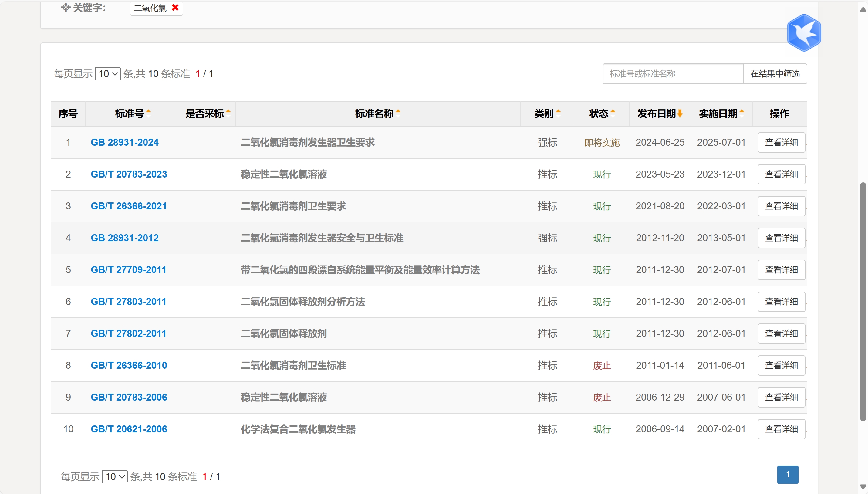The height and width of the screenshot is (494, 868).
Task: Click status 即将实施 in row 1
Action: tap(602, 143)
